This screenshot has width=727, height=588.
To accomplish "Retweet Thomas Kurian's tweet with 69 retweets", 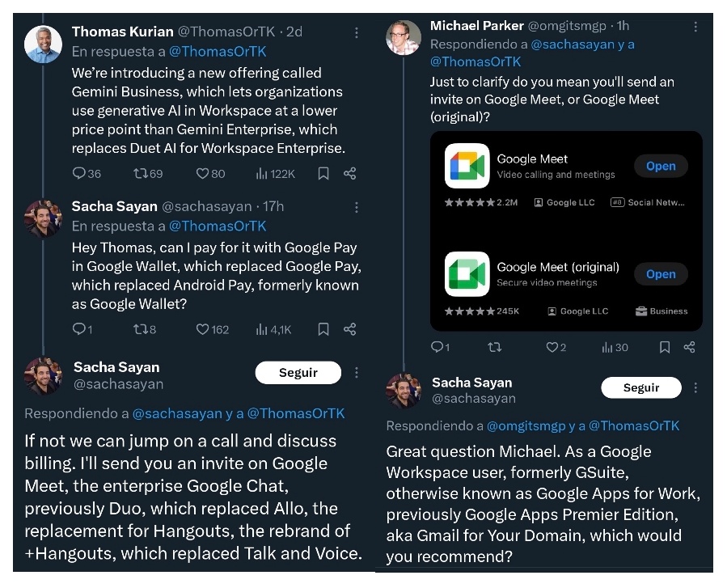I will click(x=140, y=173).
